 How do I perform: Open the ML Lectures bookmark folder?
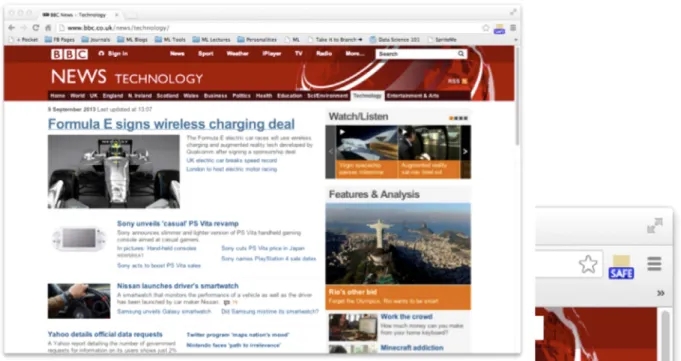(x=212, y=40)
